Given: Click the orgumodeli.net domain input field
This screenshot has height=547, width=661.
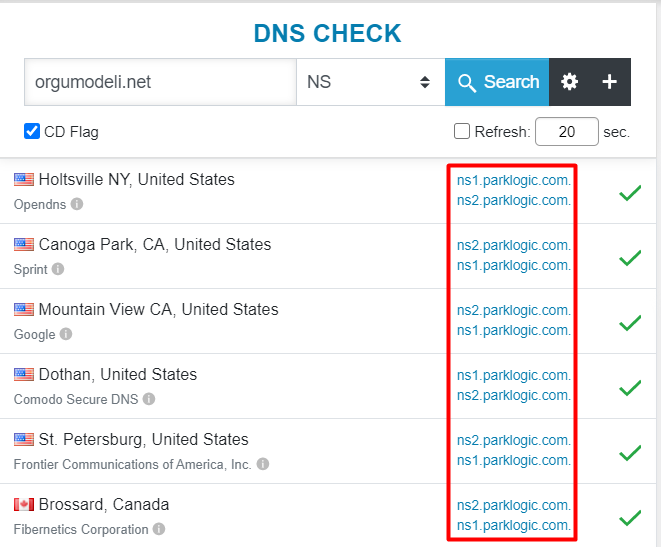Looking at the screenshot, I should (161, 82).
